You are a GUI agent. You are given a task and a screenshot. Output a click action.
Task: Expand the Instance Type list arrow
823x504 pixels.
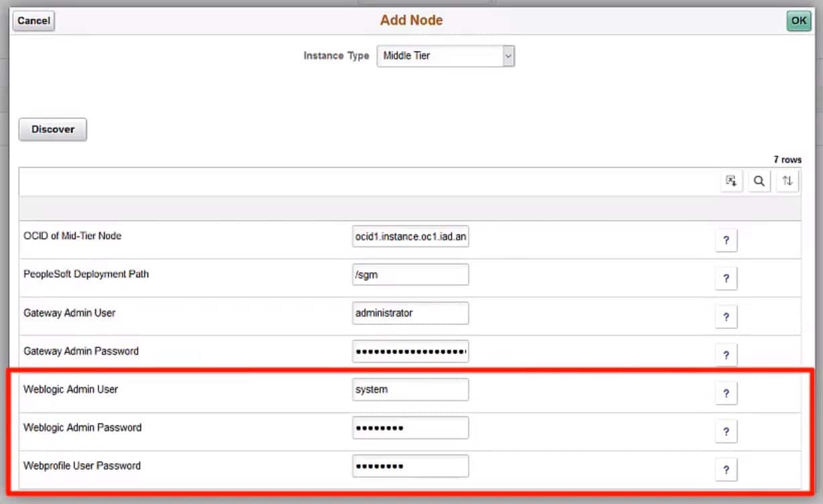click(x=509, y=56)
